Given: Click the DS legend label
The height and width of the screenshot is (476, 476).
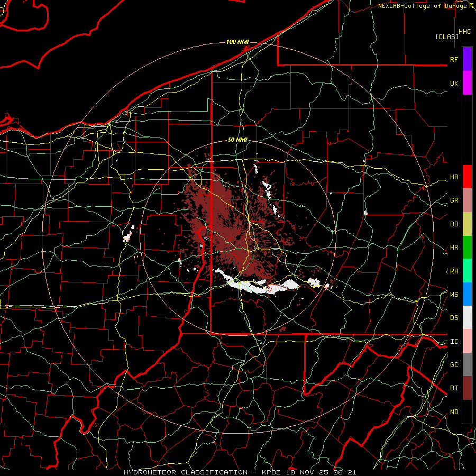Looking at the screenshot, I should click(454, 318).
